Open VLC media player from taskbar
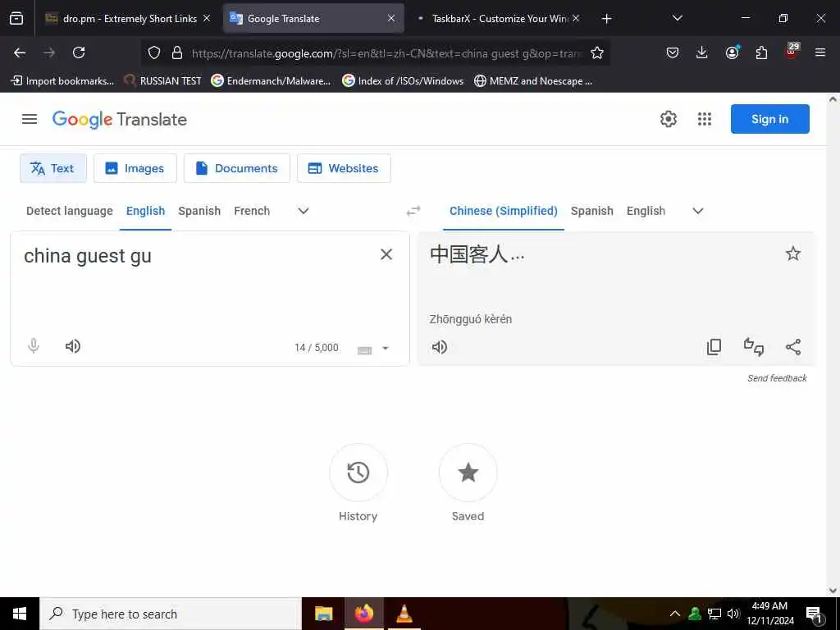The image size is (840, 630). coord(404,614)
